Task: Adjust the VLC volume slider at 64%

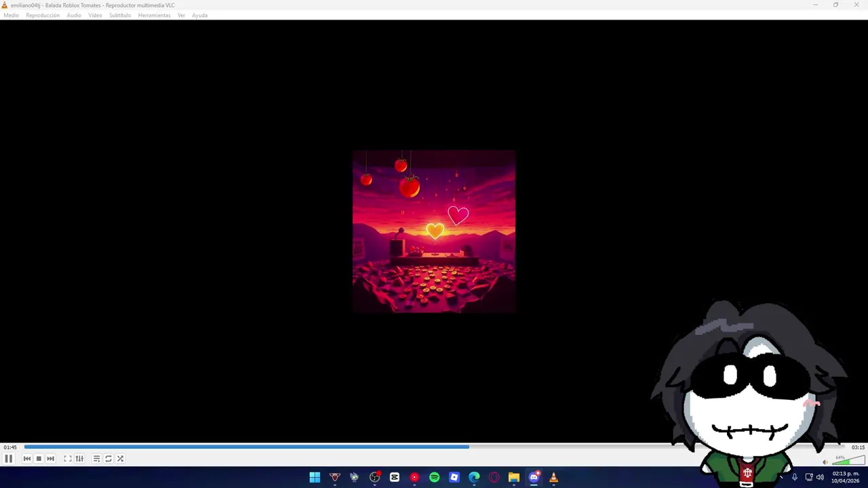Action: (848, 461)
